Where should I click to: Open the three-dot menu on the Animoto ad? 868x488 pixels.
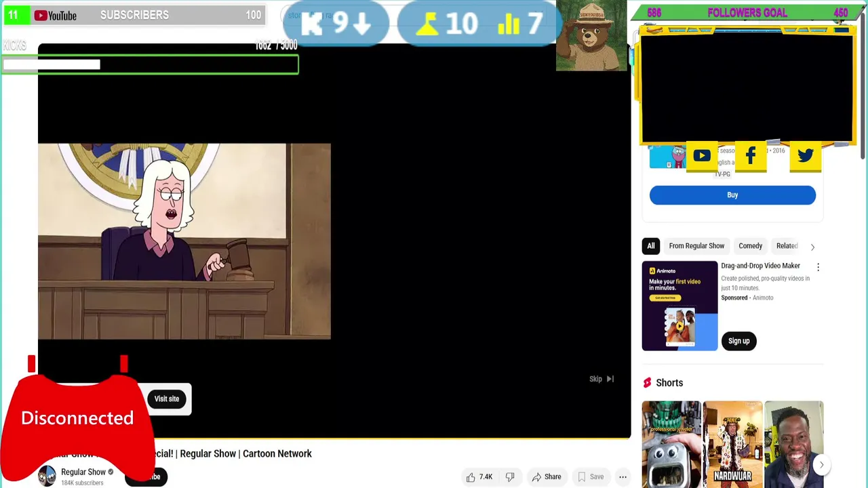pyautogui.click(x=818, y=267)
